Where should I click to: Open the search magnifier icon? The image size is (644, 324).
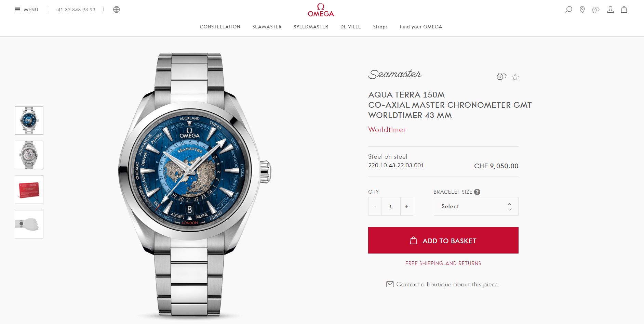568,10
